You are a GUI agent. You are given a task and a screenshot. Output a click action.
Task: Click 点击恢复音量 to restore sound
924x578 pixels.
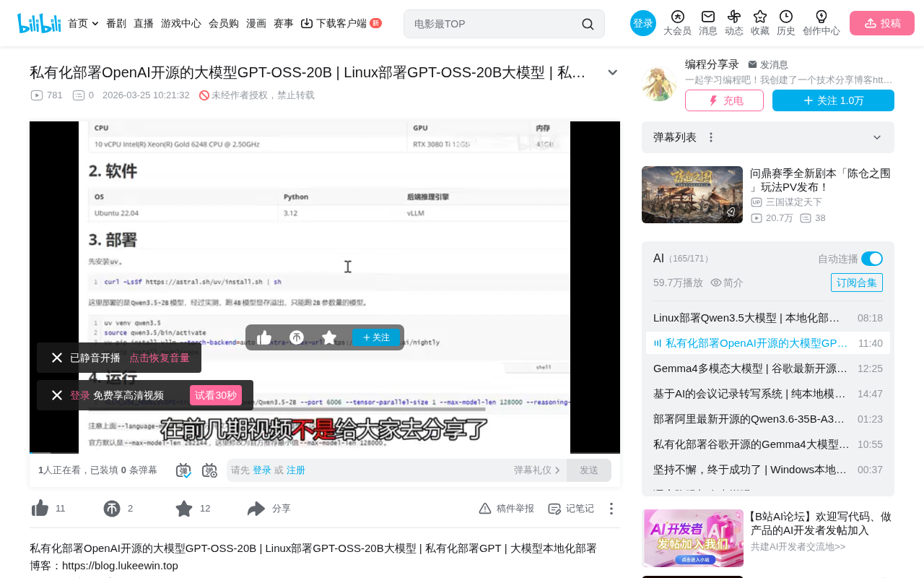click(x=160, y=358)
